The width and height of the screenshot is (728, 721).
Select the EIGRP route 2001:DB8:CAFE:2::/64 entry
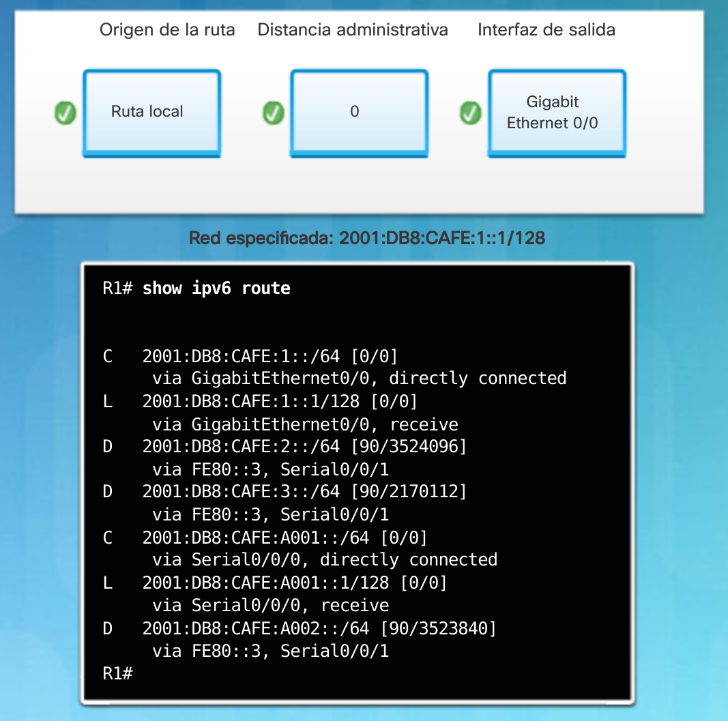pyautogui.click(x=304, y=447)
